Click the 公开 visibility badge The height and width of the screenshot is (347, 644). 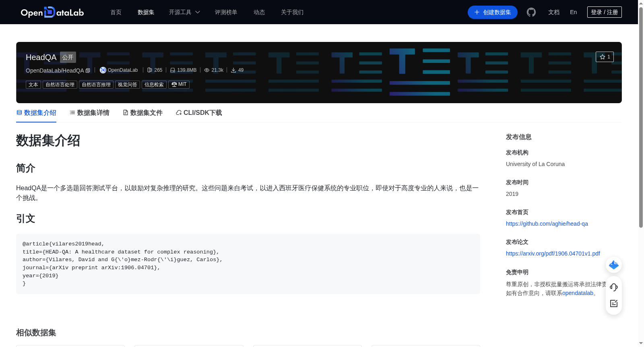[x=68, y=57]
